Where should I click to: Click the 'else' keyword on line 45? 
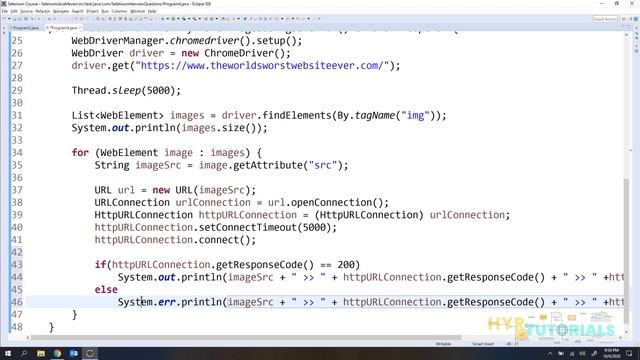click(x=106, y=290)
